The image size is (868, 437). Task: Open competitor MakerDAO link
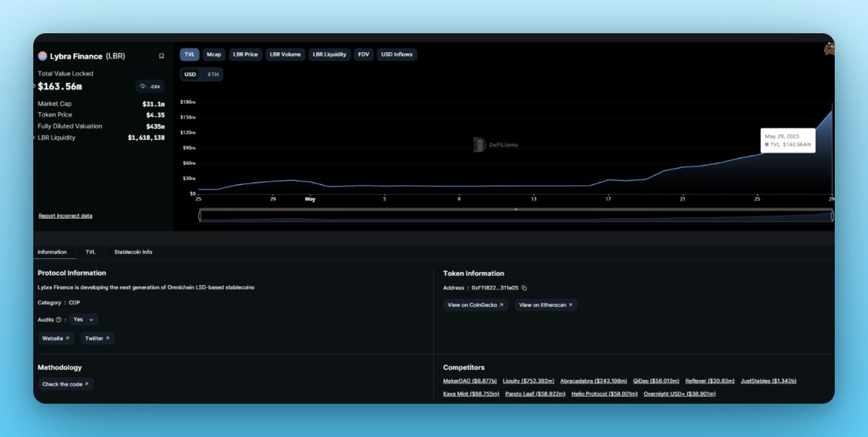click(x=469, y=381)
